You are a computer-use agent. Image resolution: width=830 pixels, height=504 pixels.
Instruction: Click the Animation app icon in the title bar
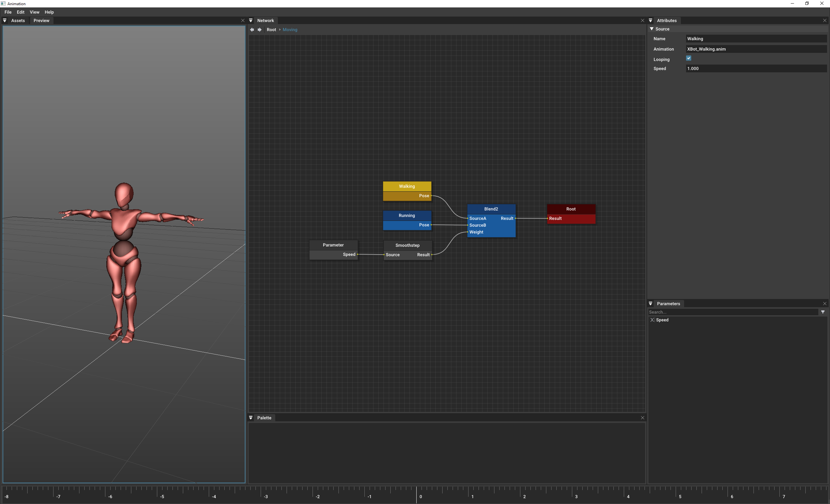(x=3, y=3)
